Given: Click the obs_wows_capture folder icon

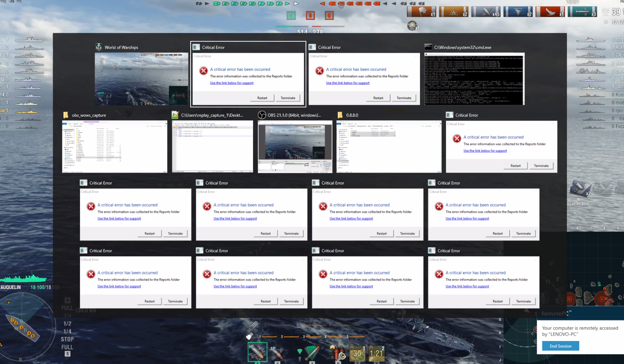Looking at the screenshot, I should (x=66, y=115).
